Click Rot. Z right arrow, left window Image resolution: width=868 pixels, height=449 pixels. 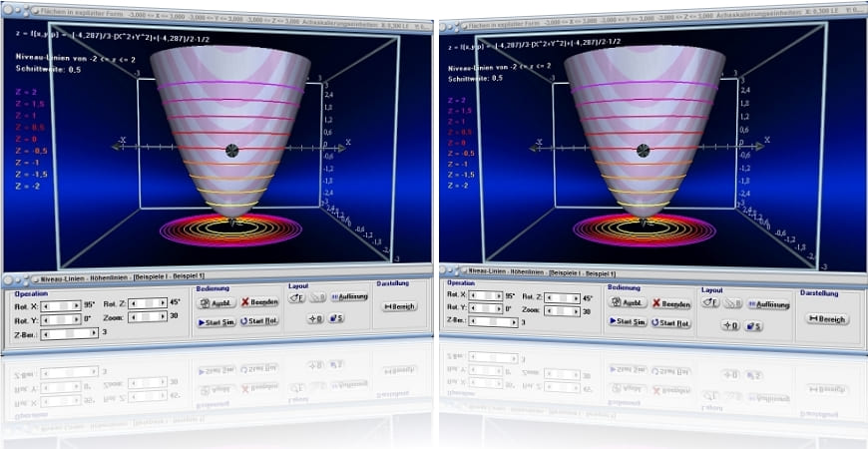tap(163, 303)
